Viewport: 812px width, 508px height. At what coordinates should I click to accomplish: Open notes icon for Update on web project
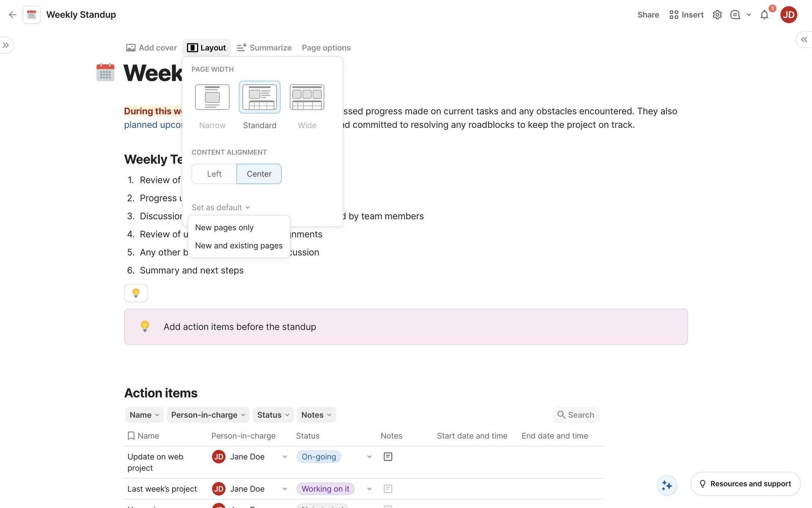click(x=388, y=457)
